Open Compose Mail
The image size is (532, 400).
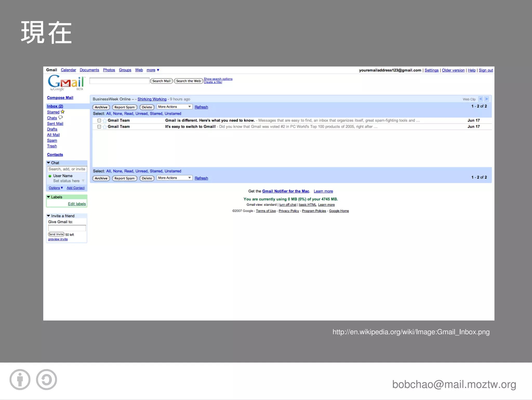[60, 98]
